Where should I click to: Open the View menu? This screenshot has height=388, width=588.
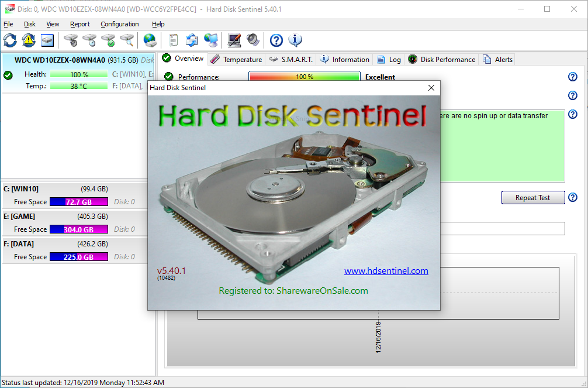pos(53,24)
